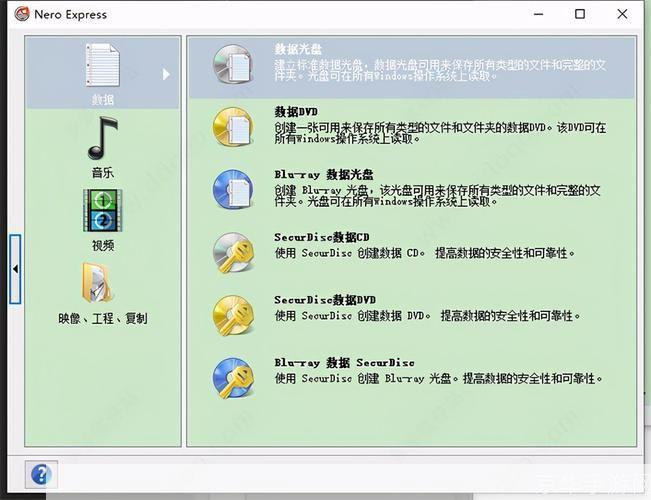Click the SecurDisc数据CD key disc icon
Viewport: 651px width, 500px height.
(233, 252)
